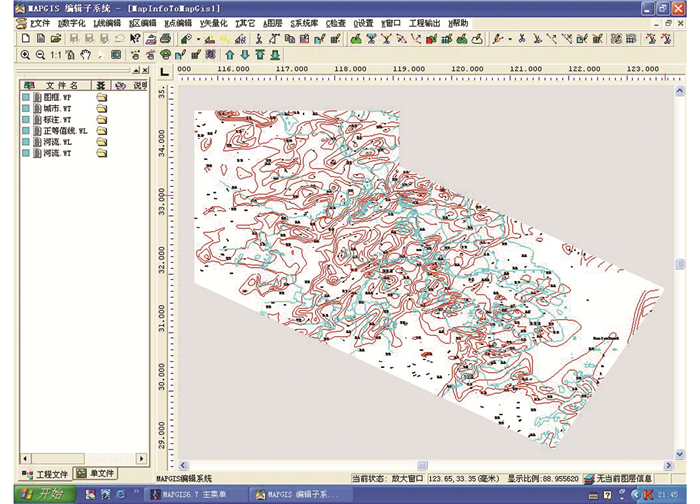Toggle the state box for 城市.WT

click(x=27, y=109)
